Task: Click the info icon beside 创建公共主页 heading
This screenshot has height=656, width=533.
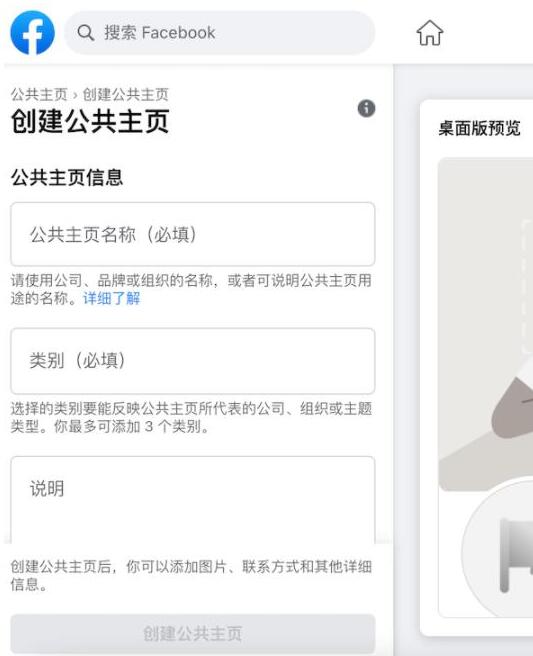Action: 366,108
